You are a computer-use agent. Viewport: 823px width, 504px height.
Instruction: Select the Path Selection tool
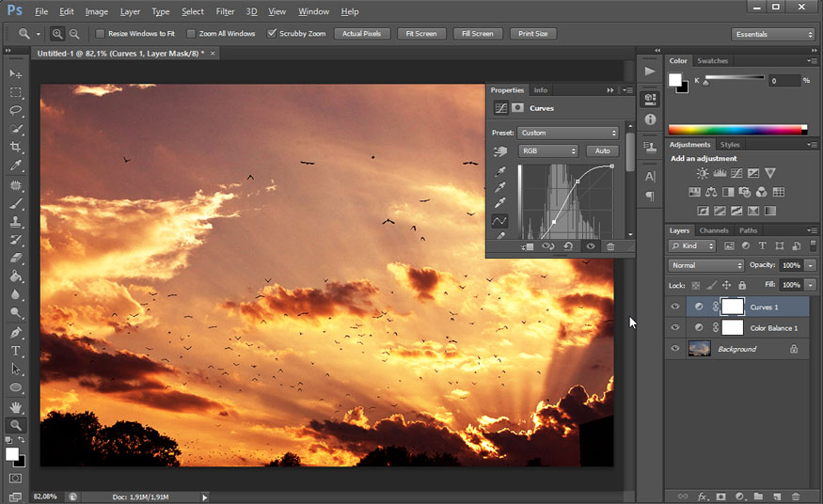click(16, 370)
